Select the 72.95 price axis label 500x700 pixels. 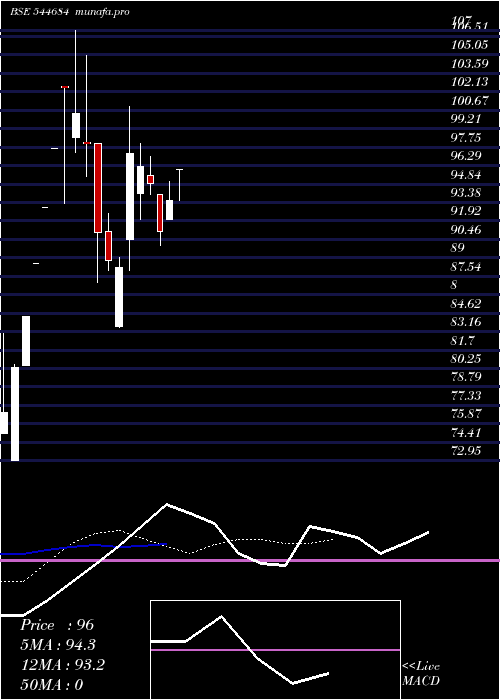pyautogui.click(x=466, y=451)
